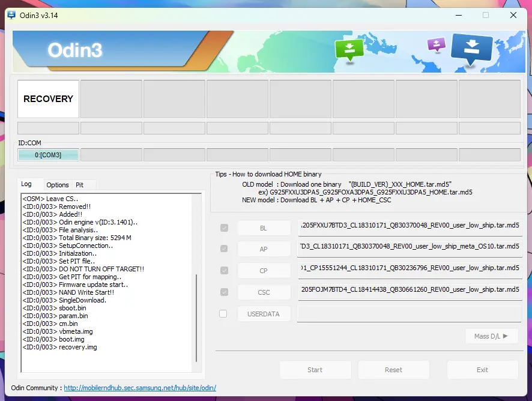Click the Mass D/L arrow icon
This screenshot has width=532, height=401.
tap(505, 336)
